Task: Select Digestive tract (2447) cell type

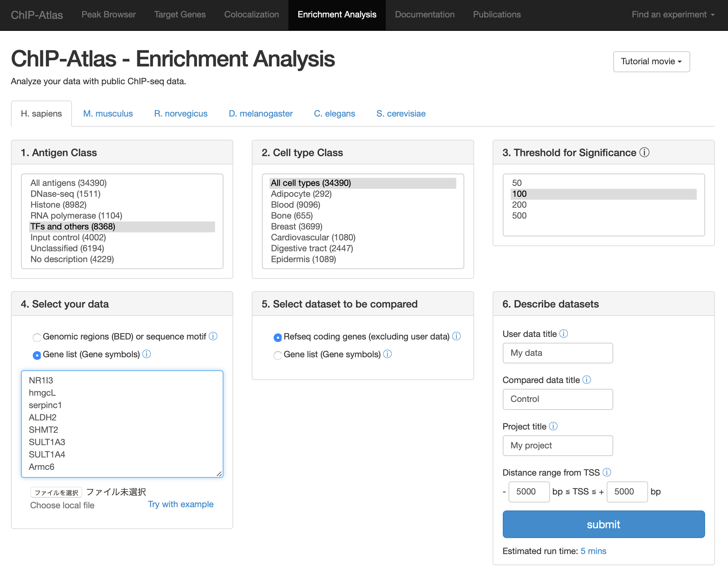Action: 363,248
